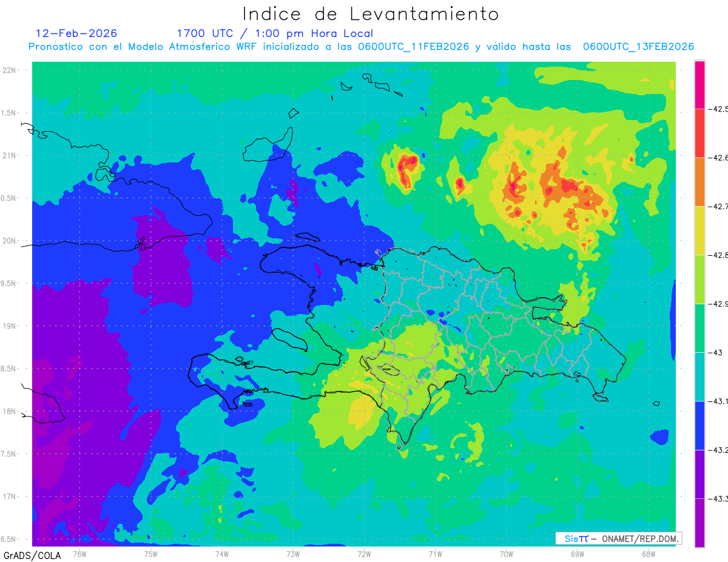Click the pink swatch atop the color legend
This screenshot has height=562, width=728.
tap(699, 85)
